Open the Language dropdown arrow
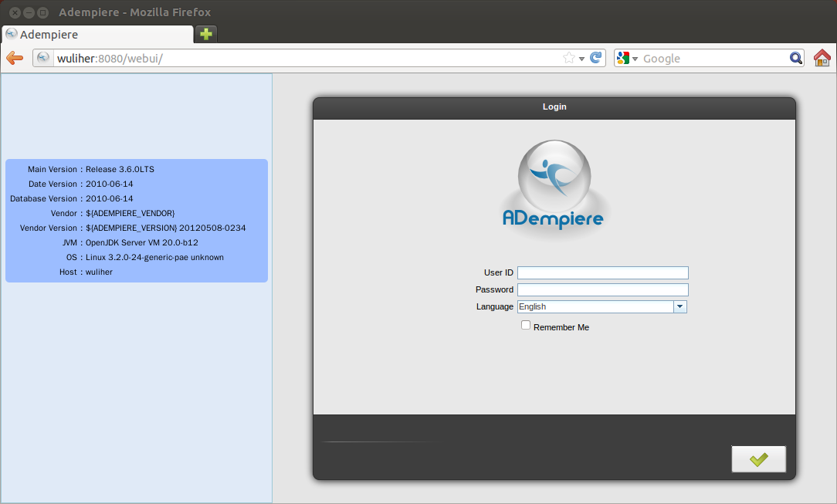This screenshot has width=837, height=504. (x=680, y=306)
